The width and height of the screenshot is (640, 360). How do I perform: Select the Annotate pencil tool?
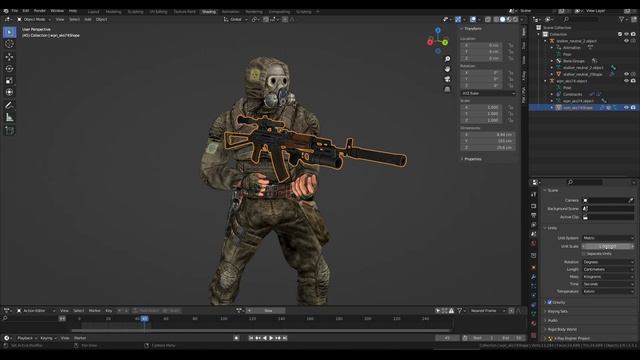(x=9, y=105)
